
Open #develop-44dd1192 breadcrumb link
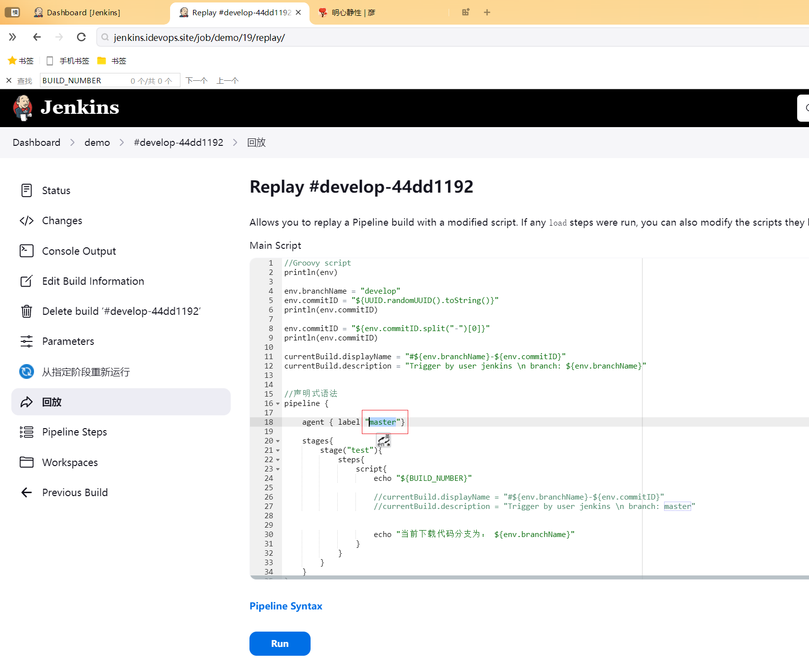[x=178, y=142]
